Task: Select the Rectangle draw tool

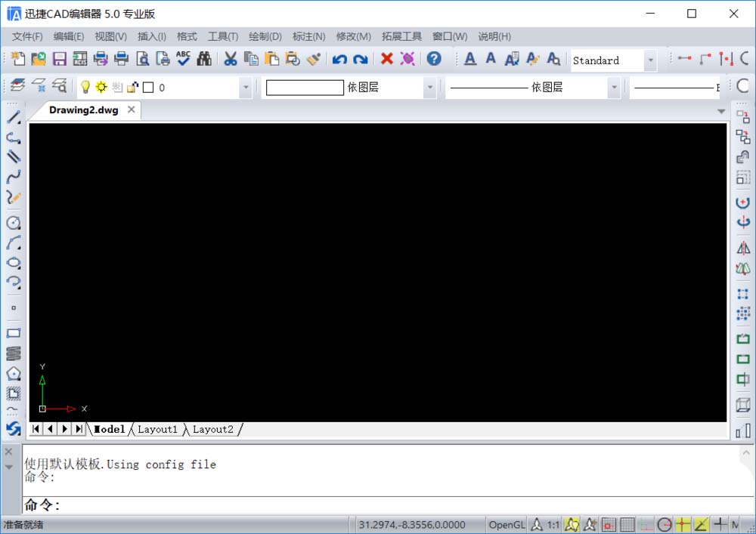Action: pyautogui.click(x=14, y=333)
